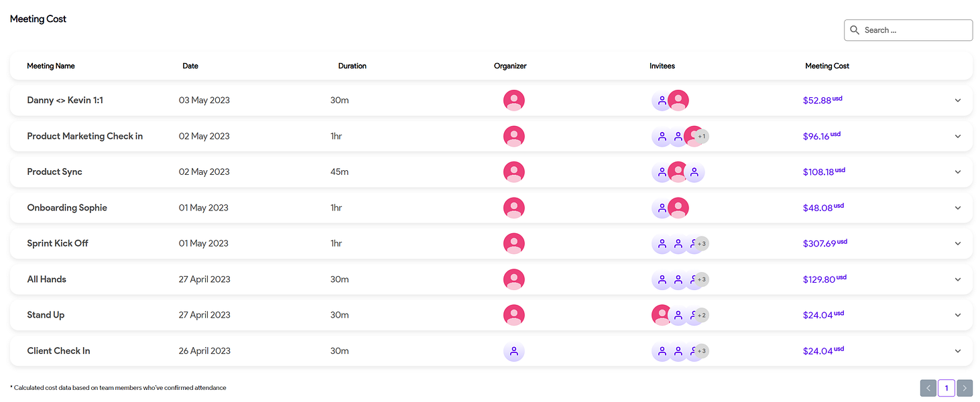This screenshot has height=402, width=980.
Task: Expand the Product Sync meeting details
Action: [958, 172]
